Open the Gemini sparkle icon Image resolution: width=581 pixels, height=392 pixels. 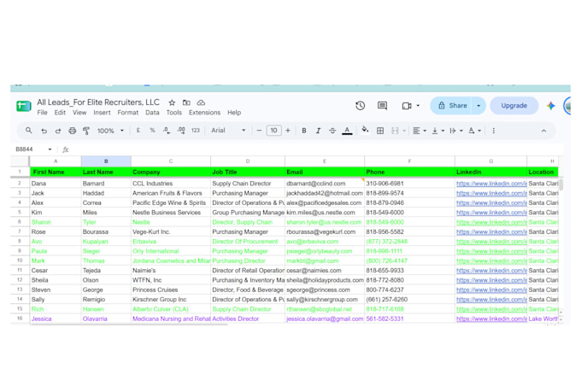point(550,106)
